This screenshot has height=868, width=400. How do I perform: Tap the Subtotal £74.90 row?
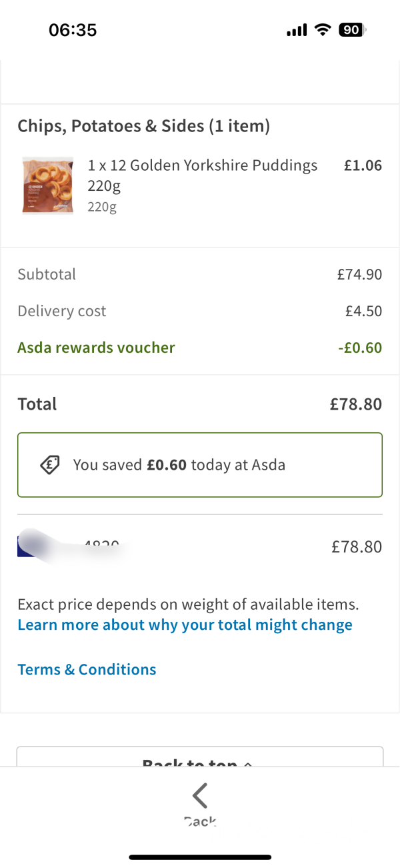coord(200,274)
